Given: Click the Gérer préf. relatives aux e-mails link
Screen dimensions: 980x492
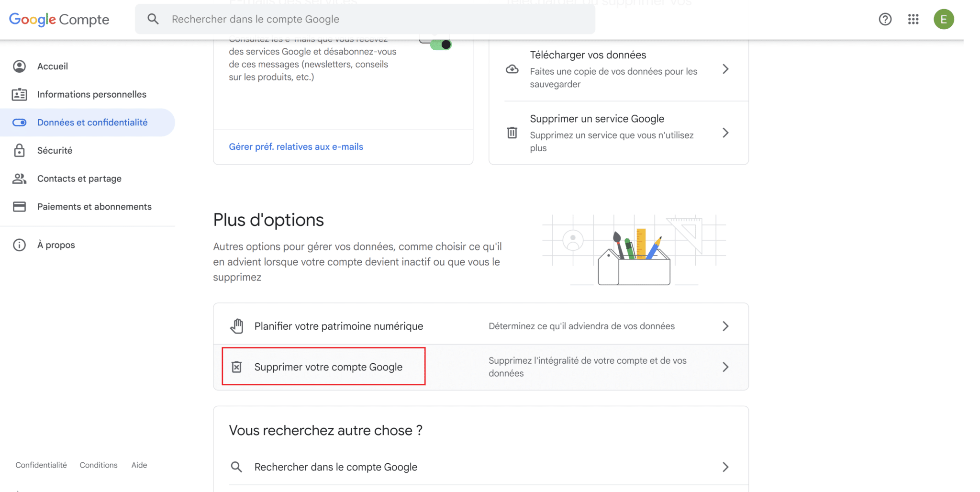Looking at the screenshot, I should coord(296,146).
